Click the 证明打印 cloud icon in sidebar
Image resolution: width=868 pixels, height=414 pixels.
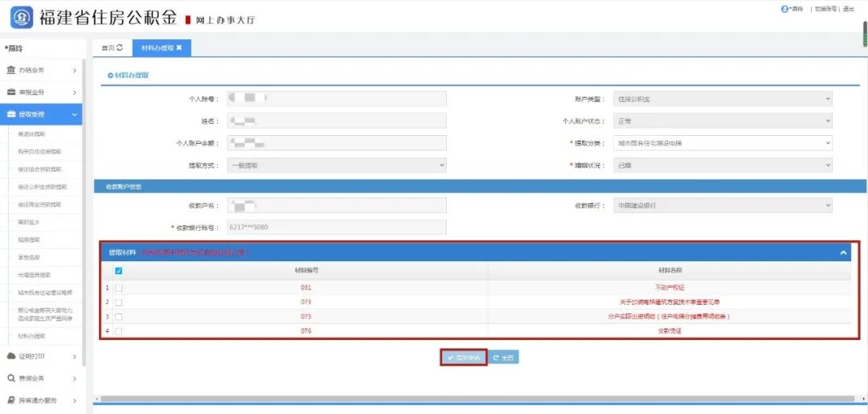[x=11, y=356]
